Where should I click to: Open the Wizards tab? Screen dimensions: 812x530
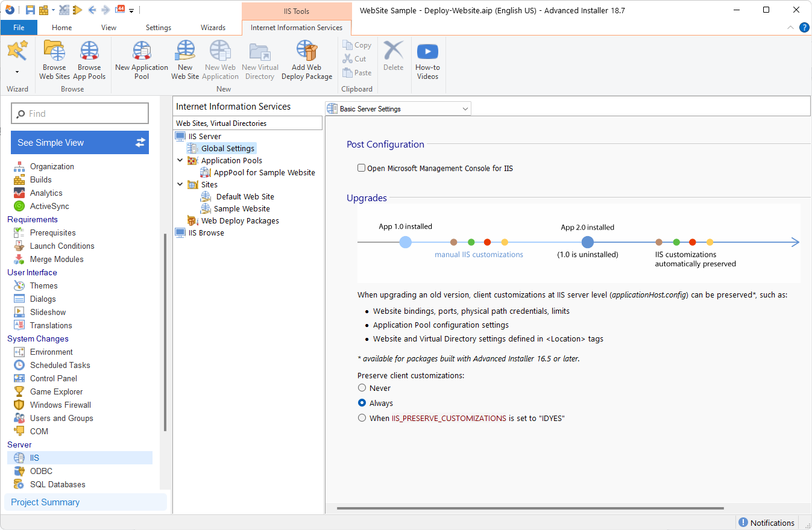(213, 28)
